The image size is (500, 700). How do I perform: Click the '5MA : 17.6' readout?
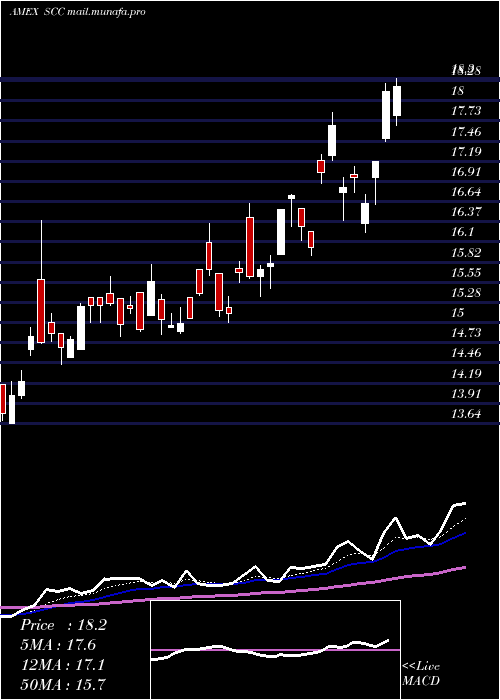point(58,645)
